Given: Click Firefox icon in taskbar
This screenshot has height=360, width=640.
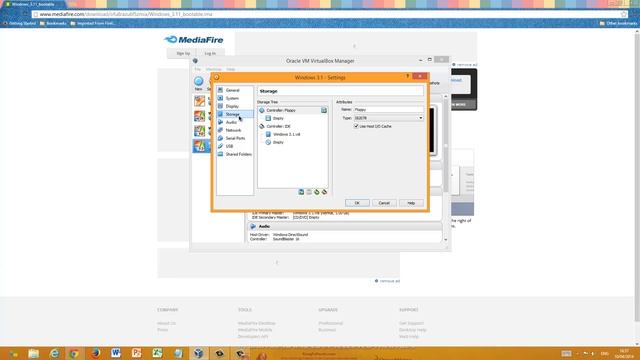Looking at the screenshot, I should click(x=96, y=353).
